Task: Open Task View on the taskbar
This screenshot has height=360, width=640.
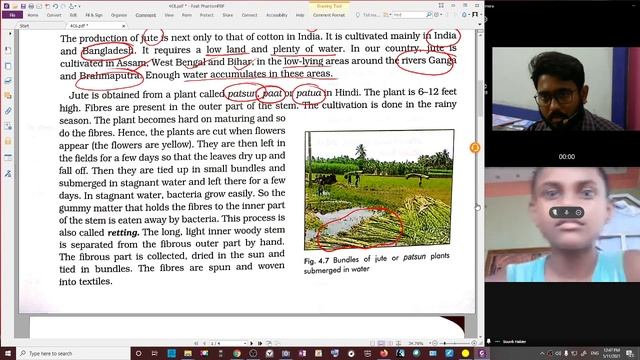Action: coord(155,353)
